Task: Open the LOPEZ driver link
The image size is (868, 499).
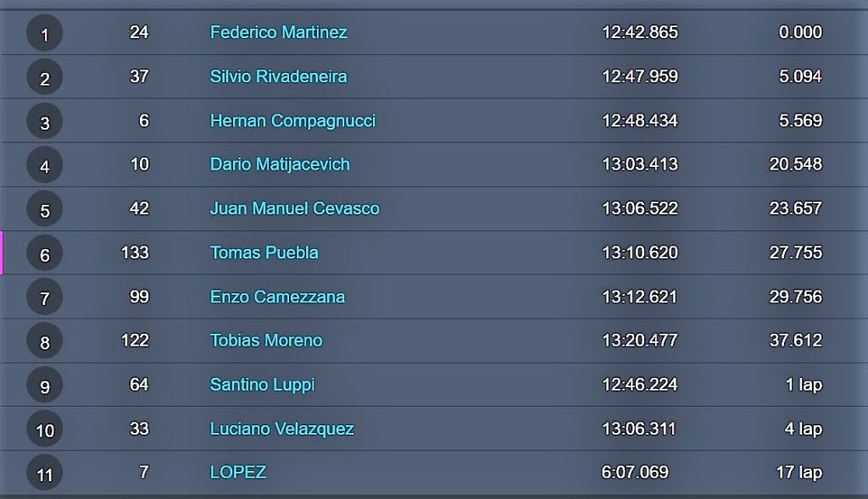Action: tap(238, 472)
